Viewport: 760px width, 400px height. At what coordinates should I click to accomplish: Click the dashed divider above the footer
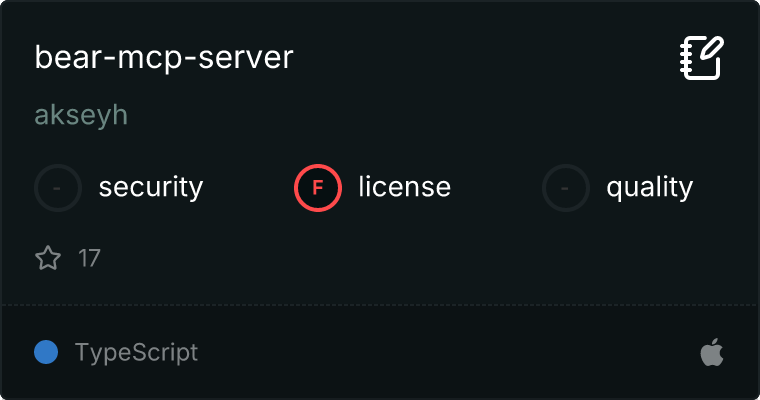point(380,304)
